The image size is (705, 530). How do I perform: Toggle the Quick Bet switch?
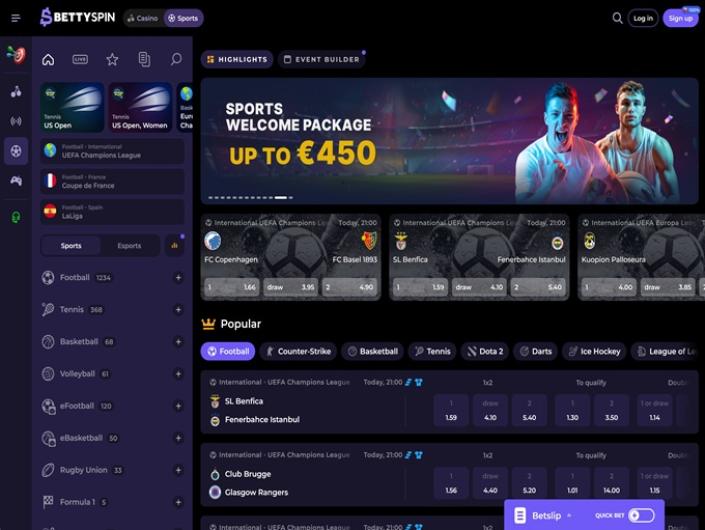coord(641,515)
